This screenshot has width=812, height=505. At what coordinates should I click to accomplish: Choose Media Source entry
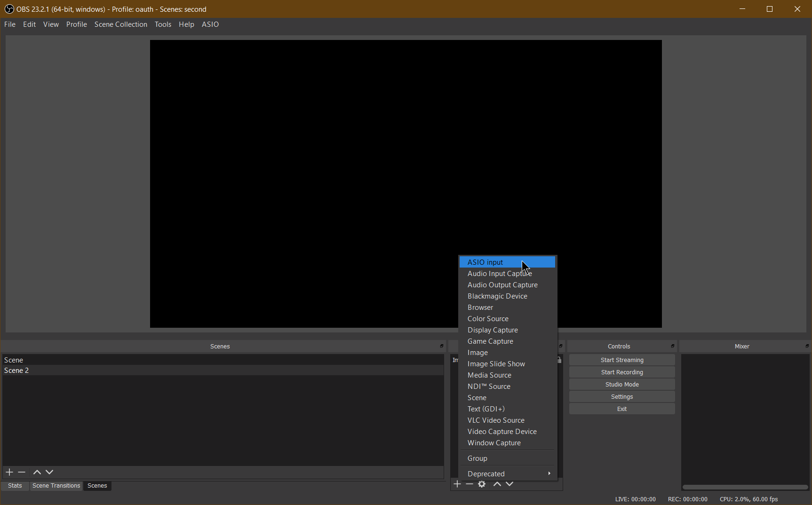coord(508,375)
